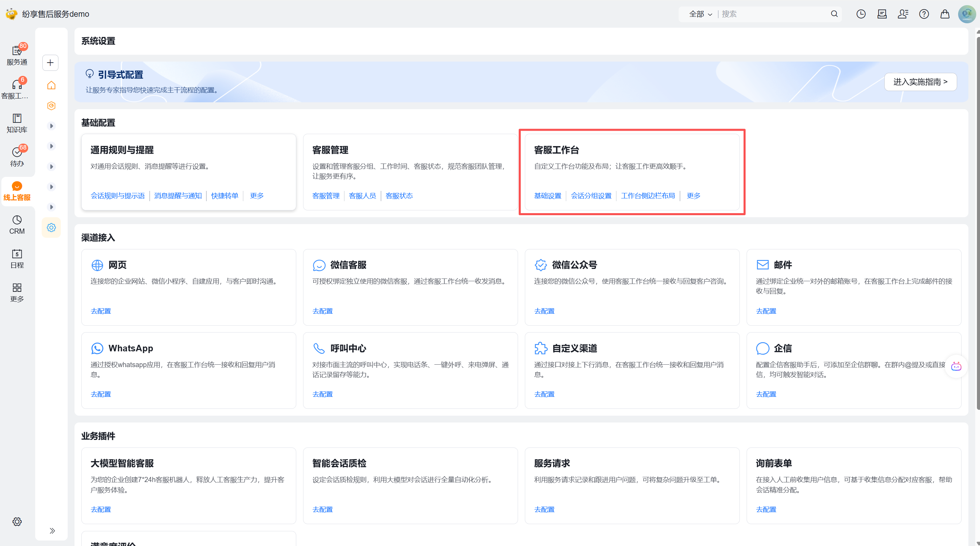The image size is (980, 546).
Task: Open 工作台侧边栏布局 link
Action: click(x=648, y=196)
